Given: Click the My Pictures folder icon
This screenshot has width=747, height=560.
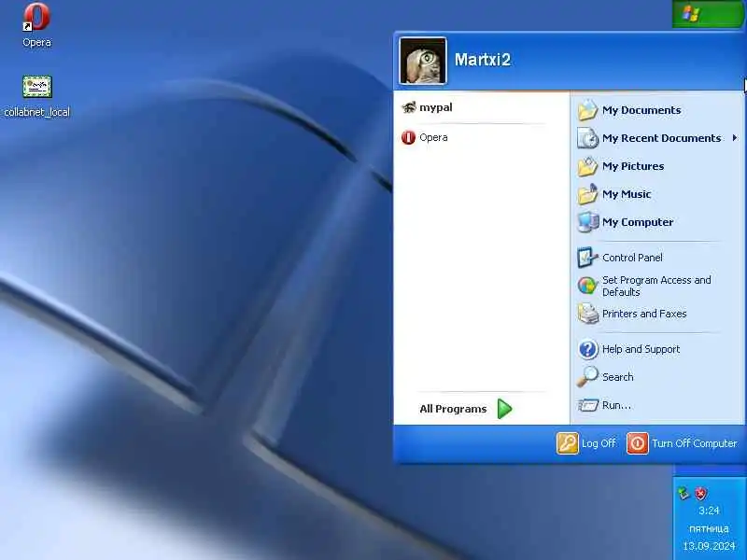Looking at the screenshot, I should pos(587,166).
